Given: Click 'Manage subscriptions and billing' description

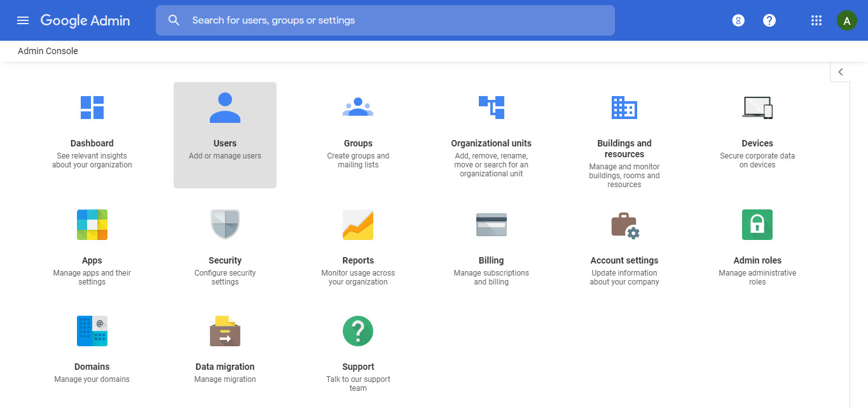Looking at the screenshot, I should click(492, 278).
